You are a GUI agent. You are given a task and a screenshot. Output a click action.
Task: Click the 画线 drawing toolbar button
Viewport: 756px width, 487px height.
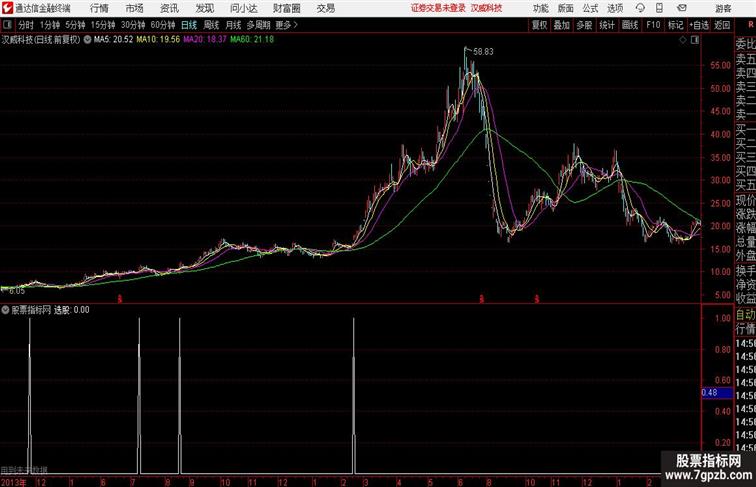(x=630, y=25)
